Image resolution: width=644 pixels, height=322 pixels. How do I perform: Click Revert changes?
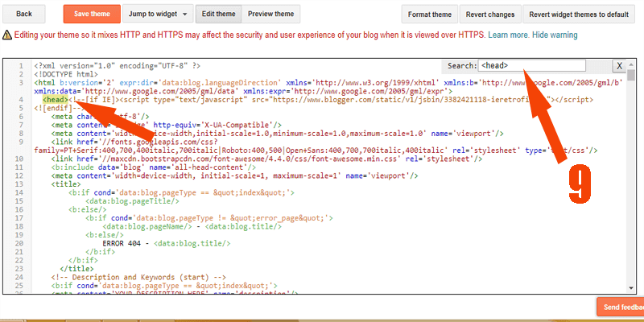click(x=490, y=14)
